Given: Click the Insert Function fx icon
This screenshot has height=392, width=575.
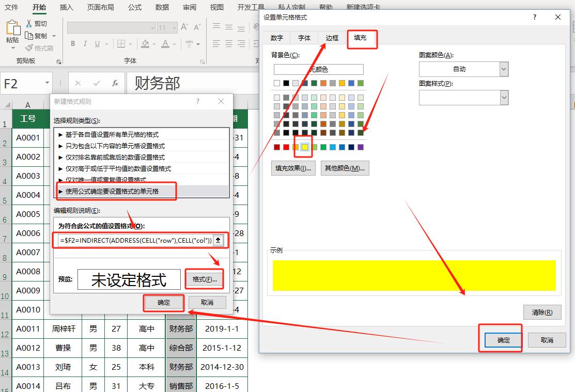Looking at the screenshot, I should click(x=115, y=83).
